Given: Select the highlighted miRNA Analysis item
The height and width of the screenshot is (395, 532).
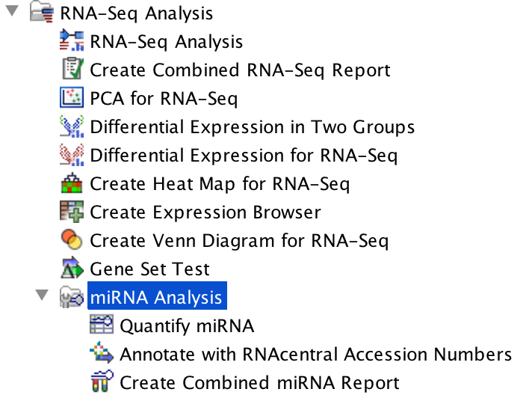Looking at the screenshot, I should [x=157, y=296].
